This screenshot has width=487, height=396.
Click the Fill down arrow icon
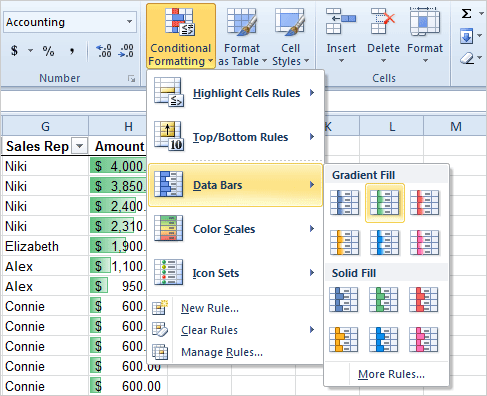coord(467,36)
